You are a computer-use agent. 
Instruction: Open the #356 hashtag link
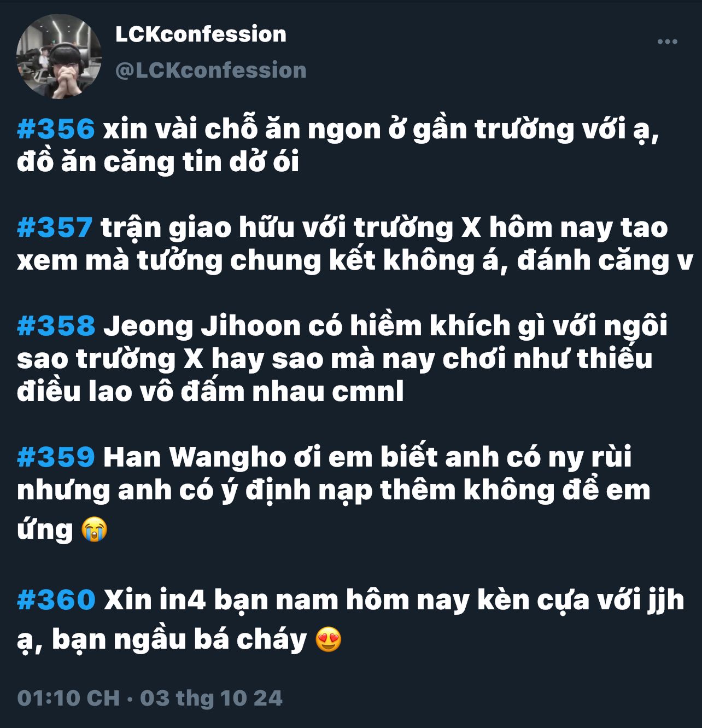[x=56, y=130]
